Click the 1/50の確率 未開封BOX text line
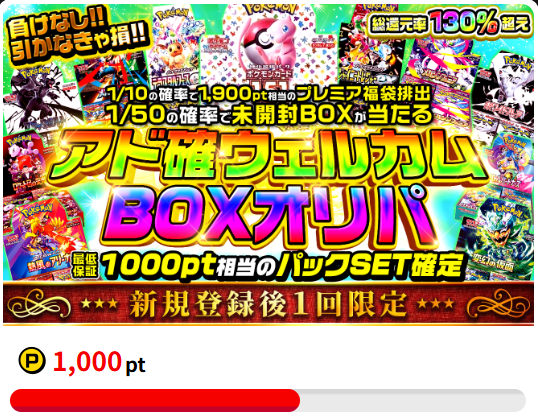This screenshot has height=418, width=538. coord(269,115)
